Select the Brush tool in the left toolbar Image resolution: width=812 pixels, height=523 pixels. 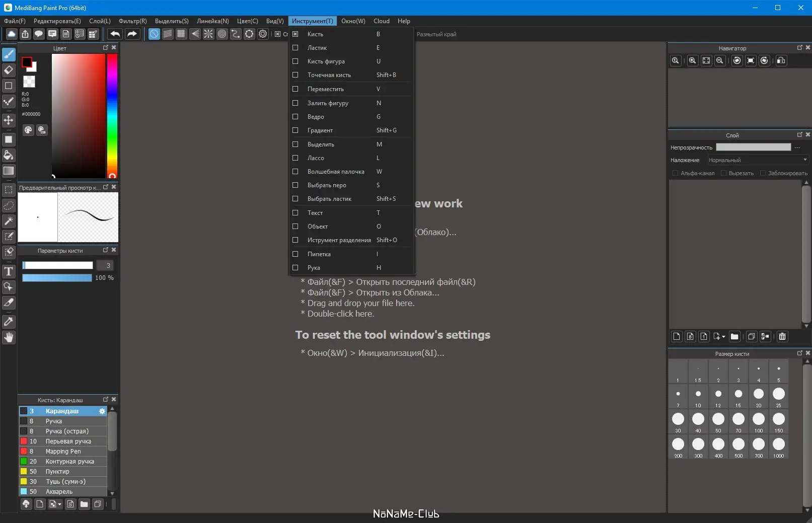pos(9,54)
